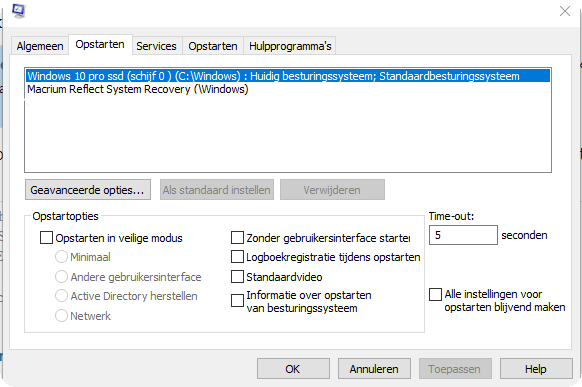The image size is (582, 387).
Task: Open Geavanceerde opties
Action: 88,190
